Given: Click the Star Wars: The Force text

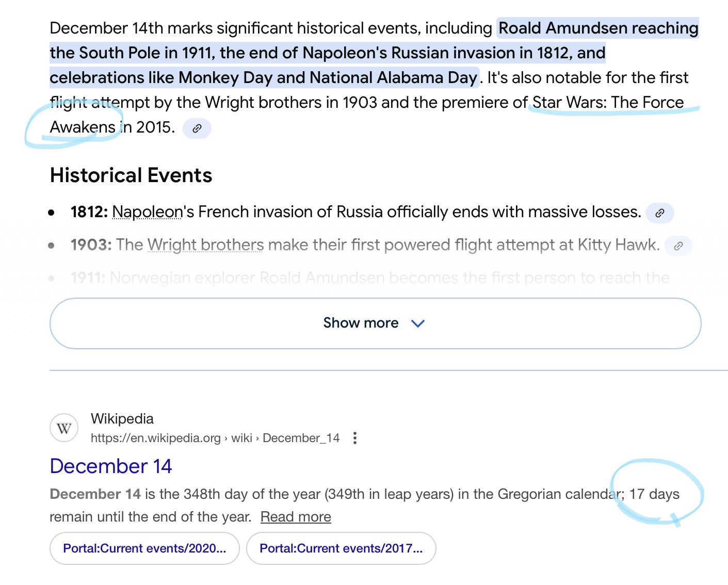Looking at the screenshot, I should click(x=608, y=103).
